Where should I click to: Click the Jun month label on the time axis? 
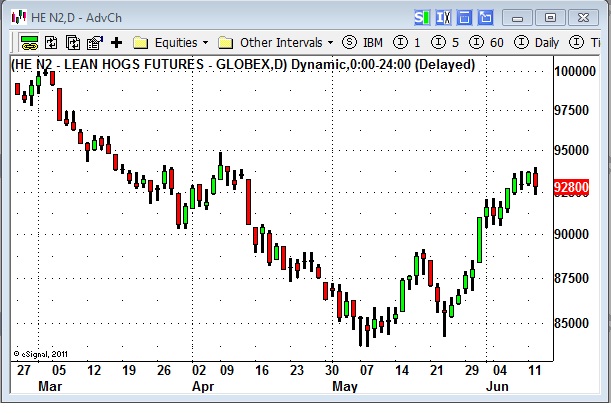pyautogui.click(x=497, y=386)
